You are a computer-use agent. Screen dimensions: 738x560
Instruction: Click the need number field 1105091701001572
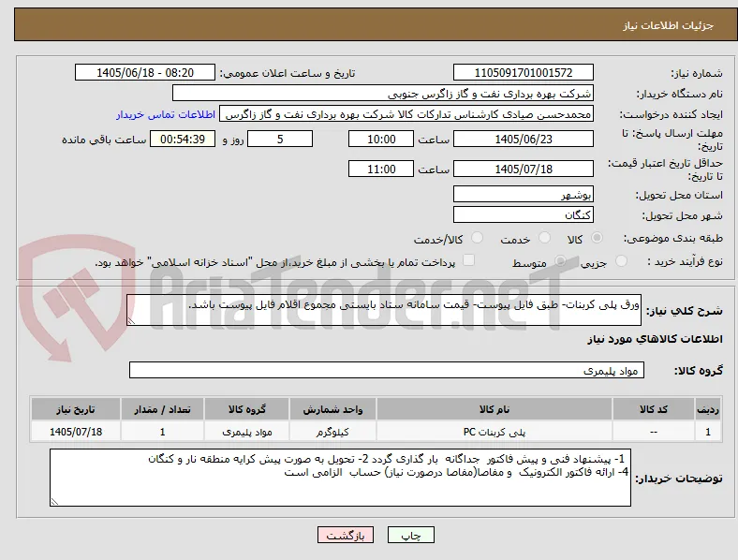click(523, 72)
